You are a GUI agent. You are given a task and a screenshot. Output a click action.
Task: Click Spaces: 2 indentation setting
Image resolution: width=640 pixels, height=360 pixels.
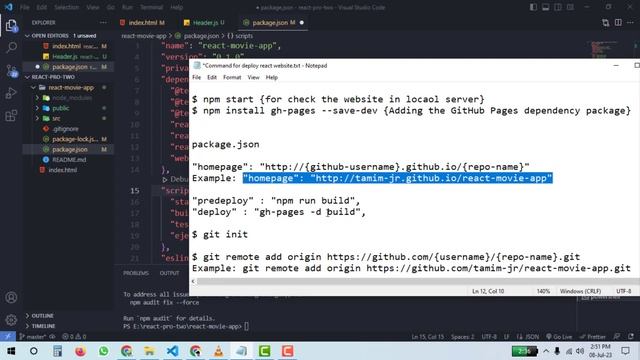(x=462, y=337)
